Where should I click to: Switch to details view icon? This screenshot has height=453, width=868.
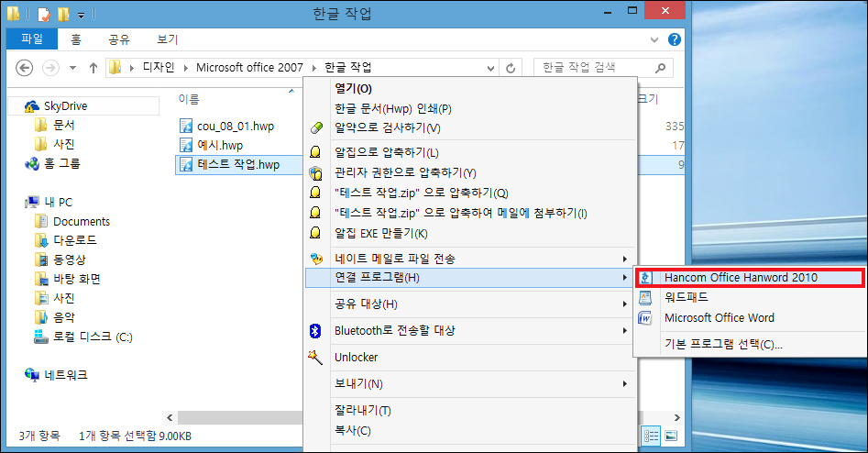(651, 436)
